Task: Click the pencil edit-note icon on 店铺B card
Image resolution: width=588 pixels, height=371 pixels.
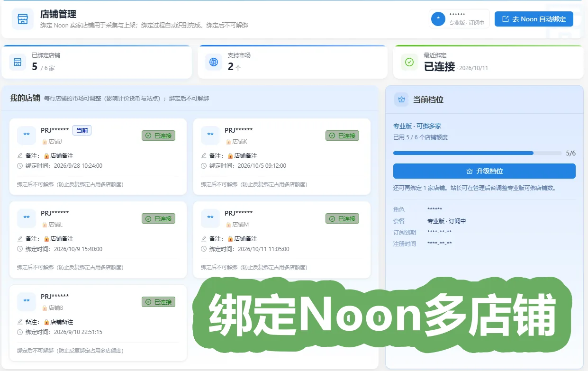Action: (x=20, y=322)
